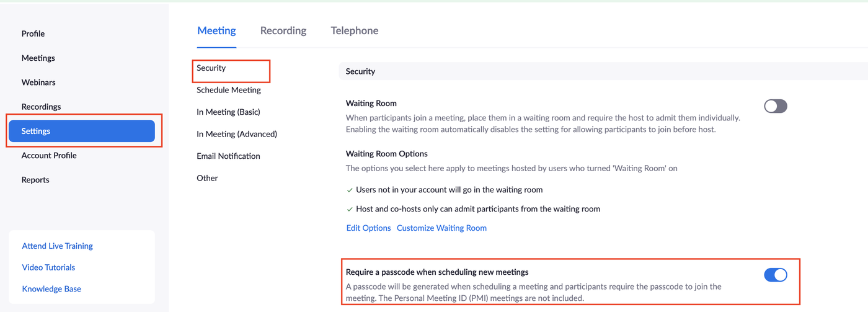The width and height of the screenshot is (868, 312).
Task: Navigate to Recordings in sidebar
Action: [41, 107]
